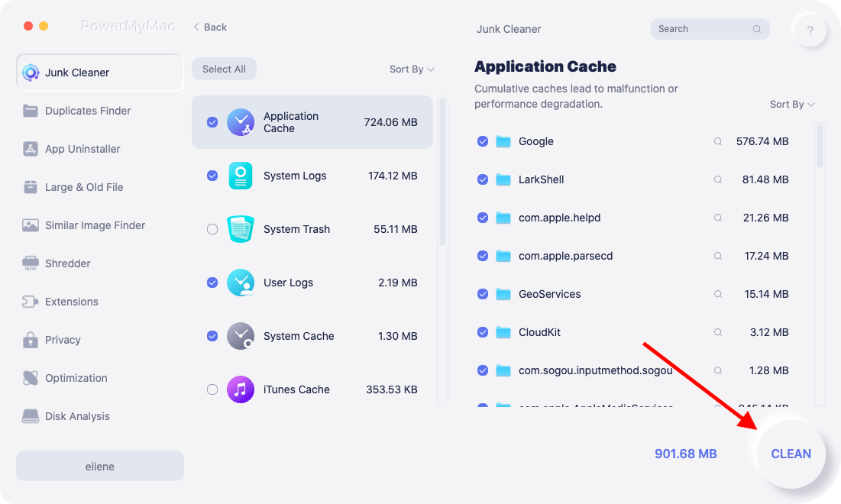Viewport: 841px width, 504px height.
Task: Uncheck the com.apple.parsecd checkbox
Action: coord(483,256)
